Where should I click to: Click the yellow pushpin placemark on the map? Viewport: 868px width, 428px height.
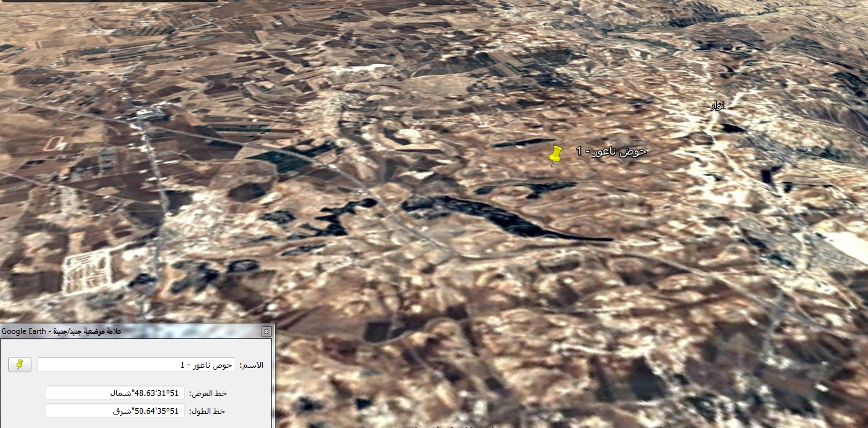coord(555,154)
